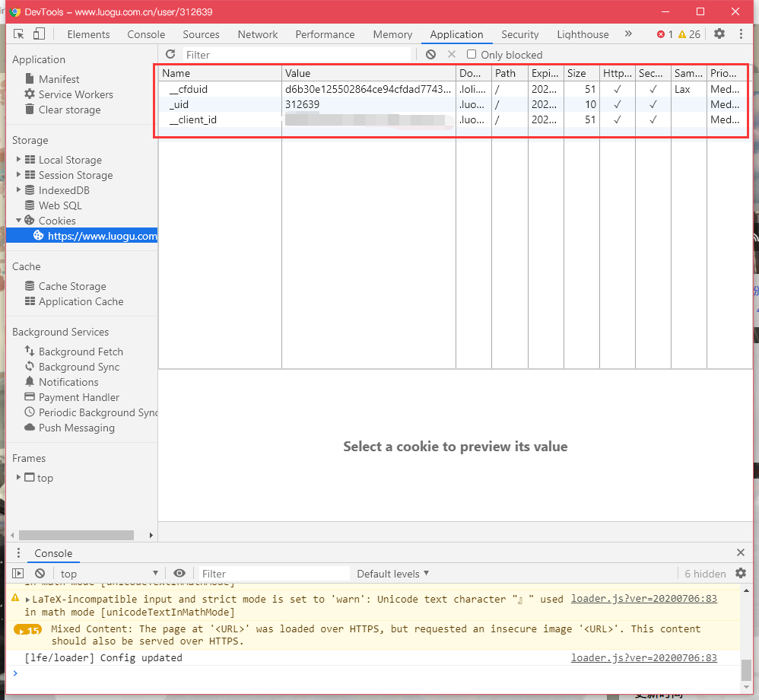The height and width of the screenshot is (700, 759).
Task: Open Periodic Background Sync service
Action: (x=91, y=412)
